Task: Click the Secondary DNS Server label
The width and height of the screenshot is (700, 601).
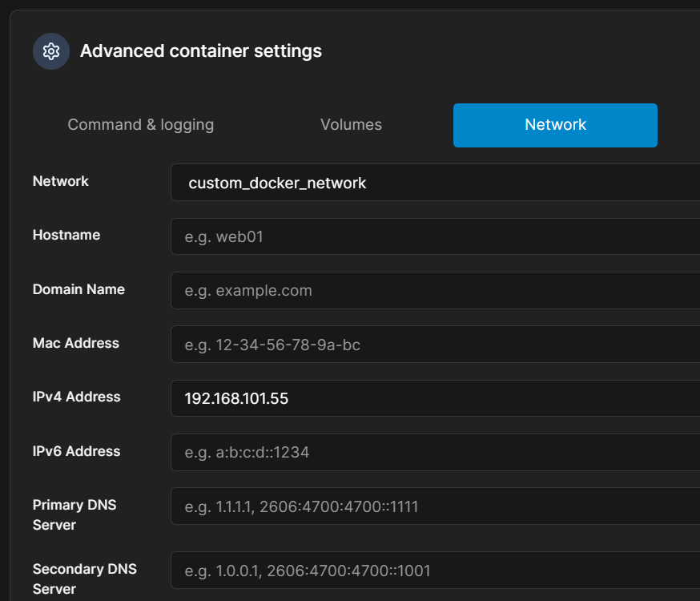Action: [85, 579]
